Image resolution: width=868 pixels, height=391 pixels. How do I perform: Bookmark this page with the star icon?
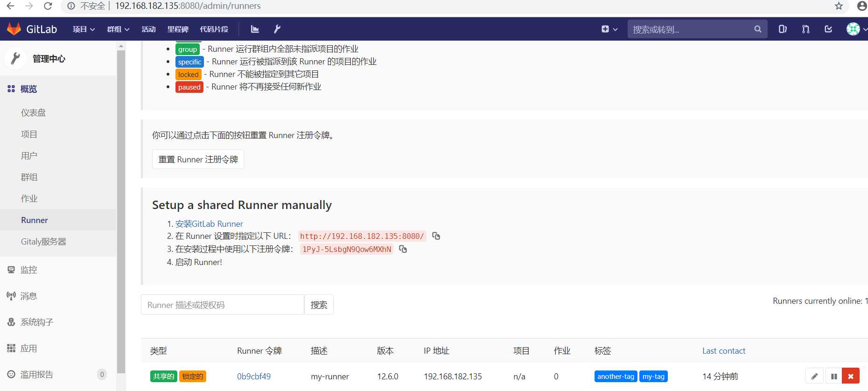(x=839, y=6)
